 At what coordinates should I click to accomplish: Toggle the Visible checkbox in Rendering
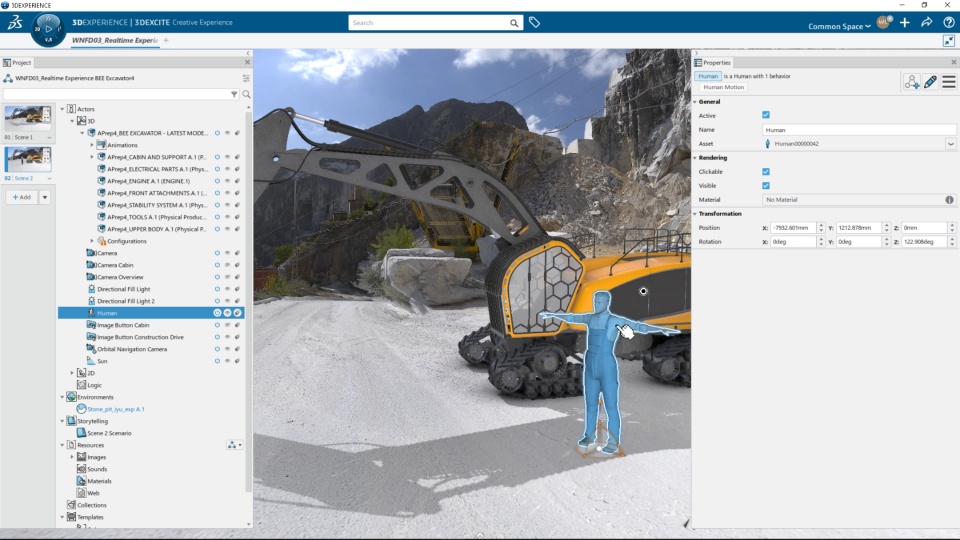pos(766,186)
